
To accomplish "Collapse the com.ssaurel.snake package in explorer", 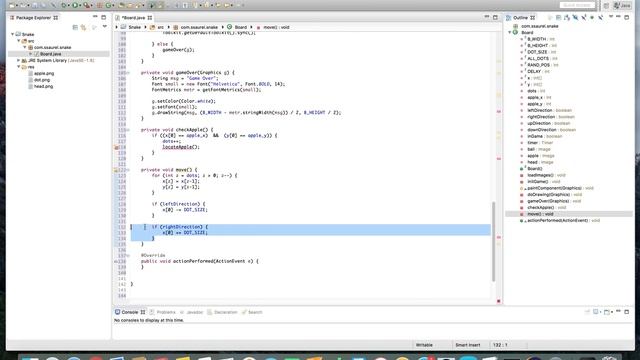I will (25, 47).
